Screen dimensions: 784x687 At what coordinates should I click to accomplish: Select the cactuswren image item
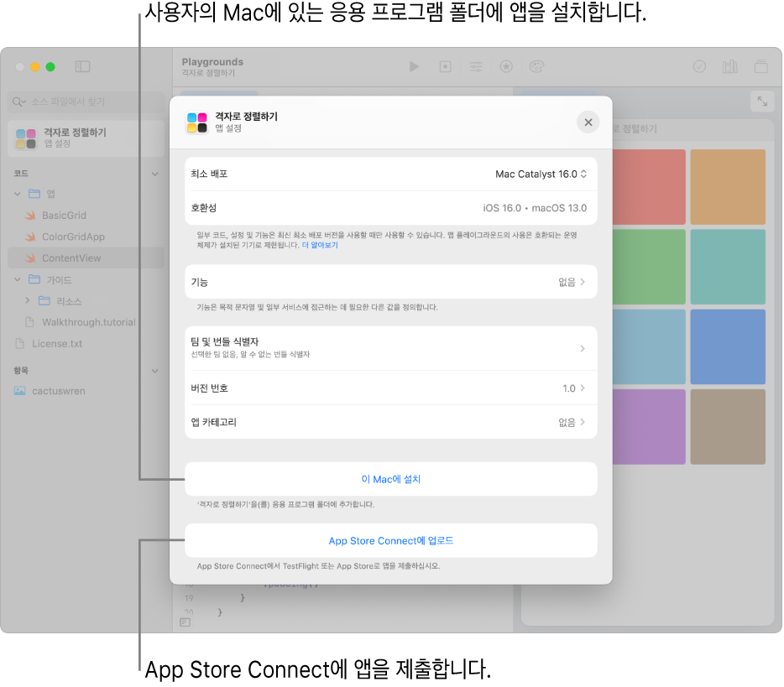point(59,391)
